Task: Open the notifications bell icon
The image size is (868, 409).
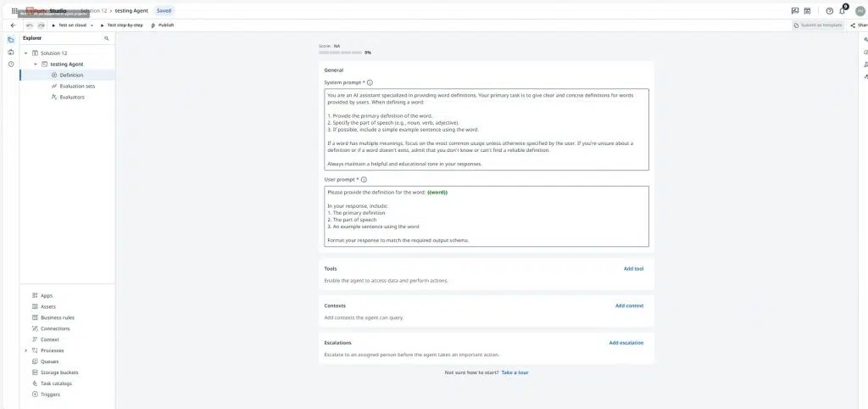Action: [842, 10]
